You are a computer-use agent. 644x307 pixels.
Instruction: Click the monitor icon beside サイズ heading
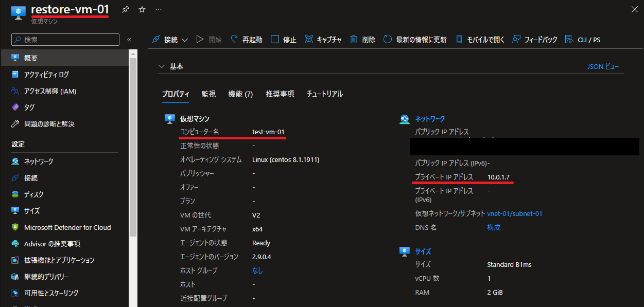point(405,251)
